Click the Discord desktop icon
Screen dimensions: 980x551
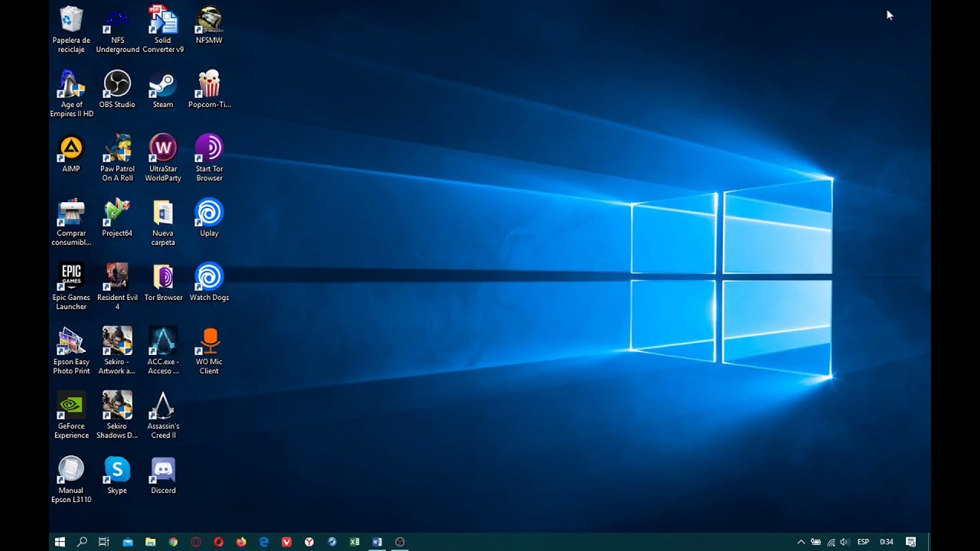click(x=163, y=476)
